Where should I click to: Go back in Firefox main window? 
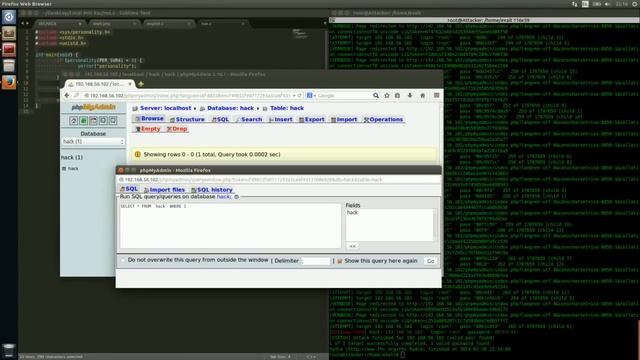click(x=67, y=95)
